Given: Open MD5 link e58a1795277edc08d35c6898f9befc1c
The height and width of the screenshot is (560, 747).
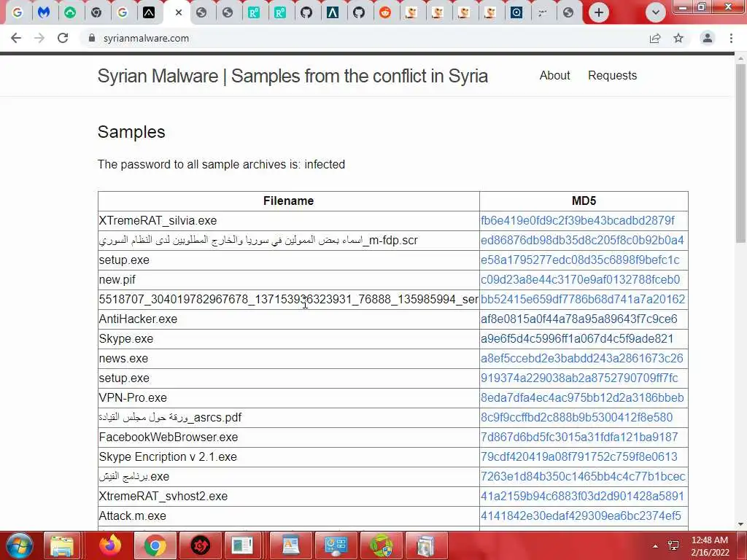Looking at the screenshot, I should tap(580, 260).
